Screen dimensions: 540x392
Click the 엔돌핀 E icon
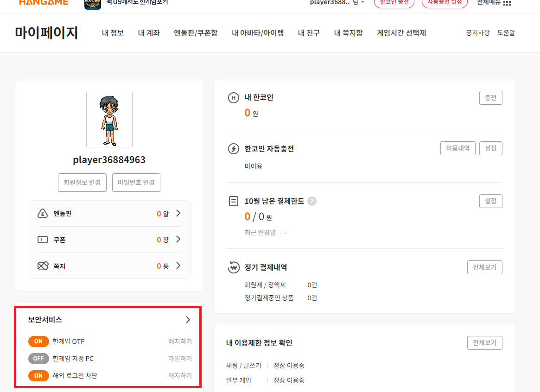[42, 214]
